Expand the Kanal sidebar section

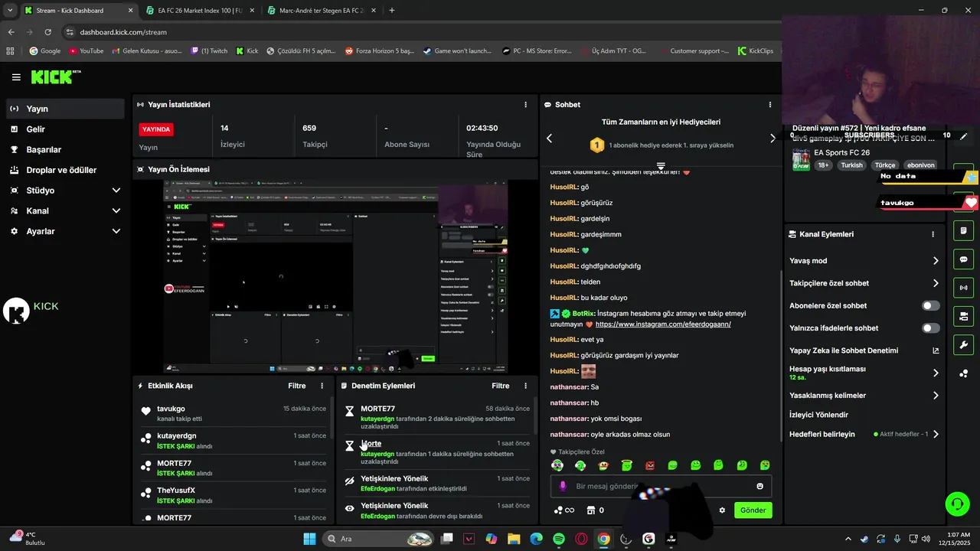point(65,210)
